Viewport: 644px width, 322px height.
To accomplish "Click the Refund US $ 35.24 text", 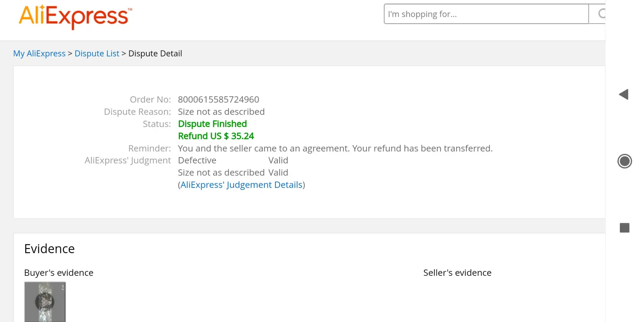I will 216,136.
